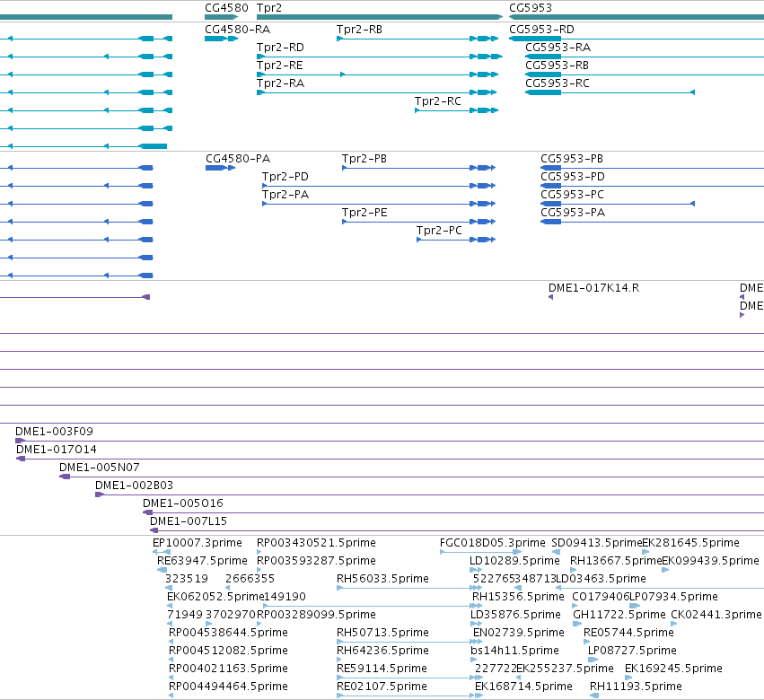This screenshot has width=764, height=700.
Task: Open the DME1-005N07 BAC label
Action: [100, 468]
